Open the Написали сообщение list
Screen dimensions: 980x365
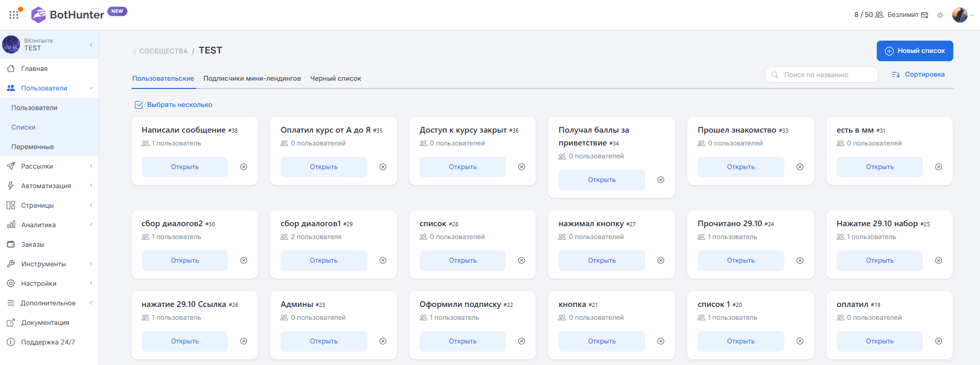tap(185, 167)
